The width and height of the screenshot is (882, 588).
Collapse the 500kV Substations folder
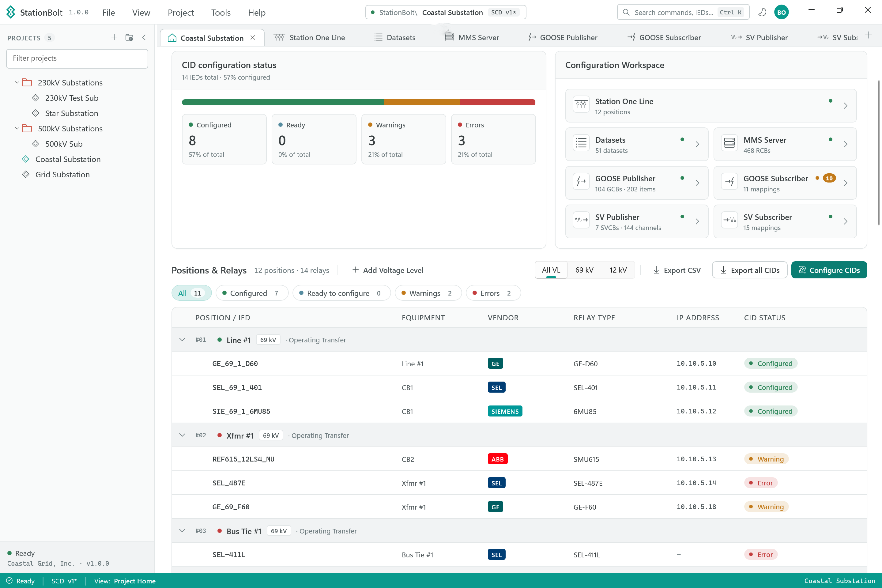17,129
